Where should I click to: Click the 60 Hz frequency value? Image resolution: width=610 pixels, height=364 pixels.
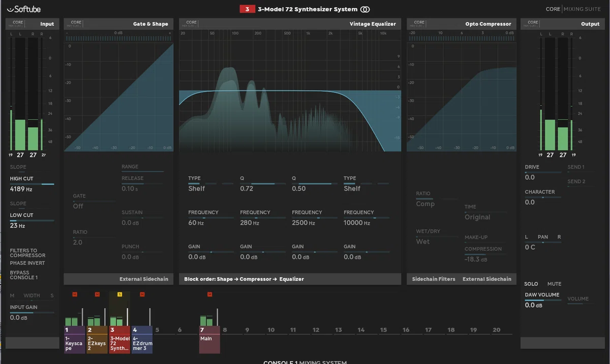(196, 223)
